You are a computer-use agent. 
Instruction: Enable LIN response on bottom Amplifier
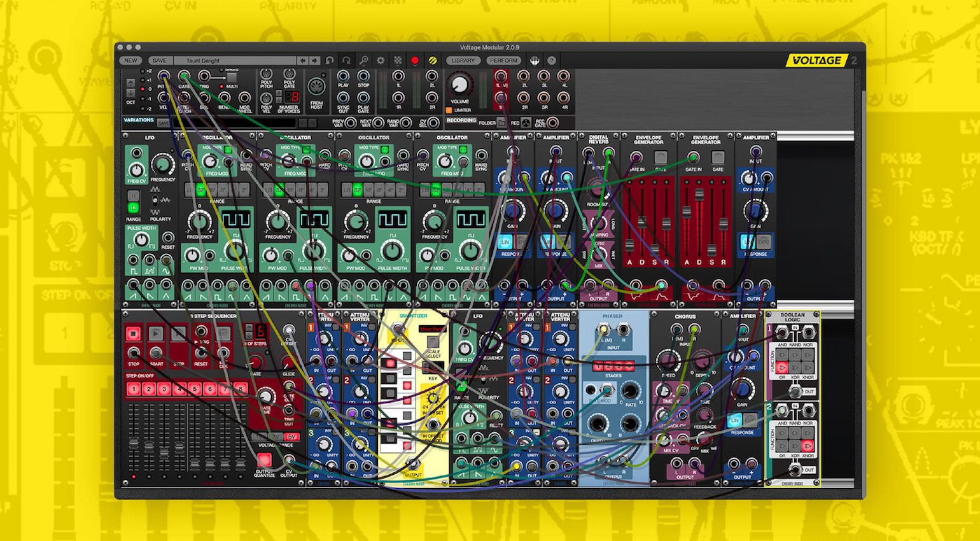click(x=734, y=420)
